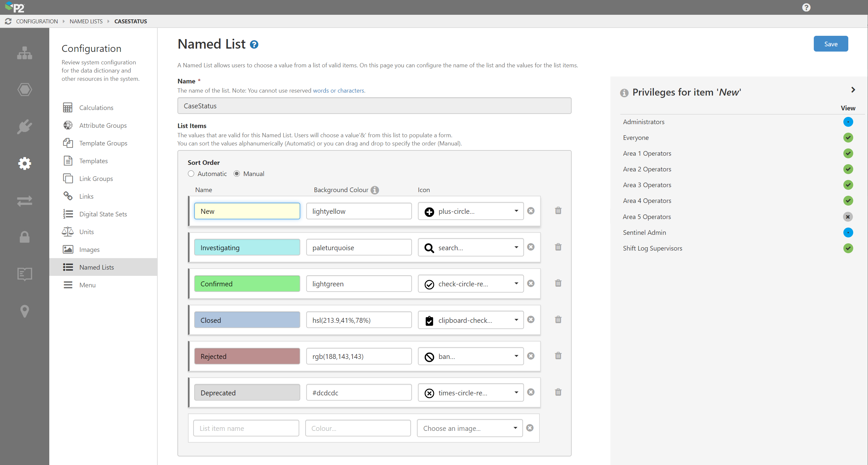Click the hierarchy icon in left sidebar
868x465 pixels.
coord(25,53)
